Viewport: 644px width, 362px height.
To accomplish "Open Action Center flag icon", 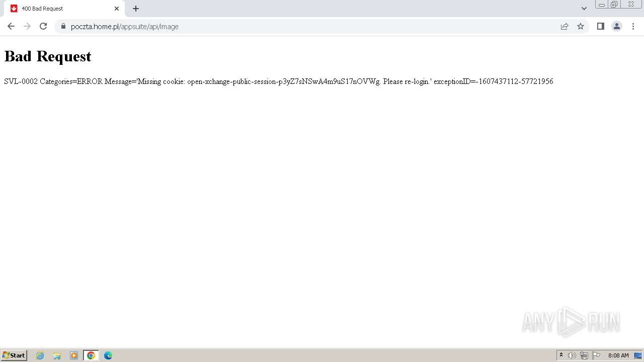I will point(596,355).
